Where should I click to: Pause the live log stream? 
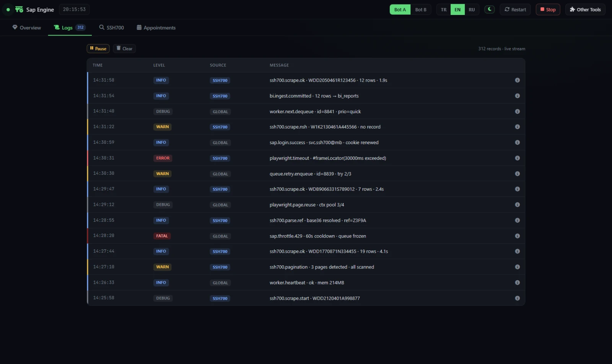point(98,49)
